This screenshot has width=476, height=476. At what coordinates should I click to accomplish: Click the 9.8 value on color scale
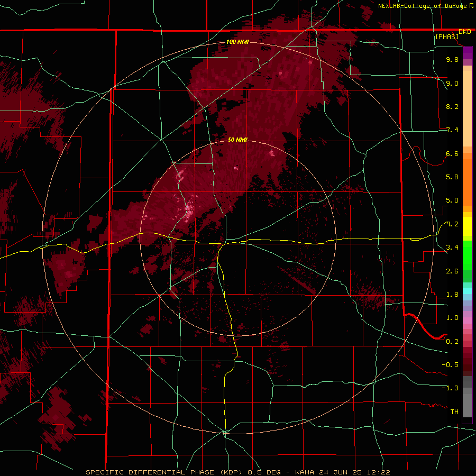452,59
